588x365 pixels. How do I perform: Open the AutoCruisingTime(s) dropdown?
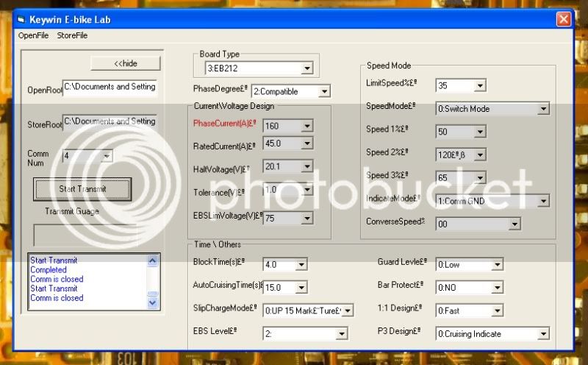pyautogui.click(x=301, y=288)
